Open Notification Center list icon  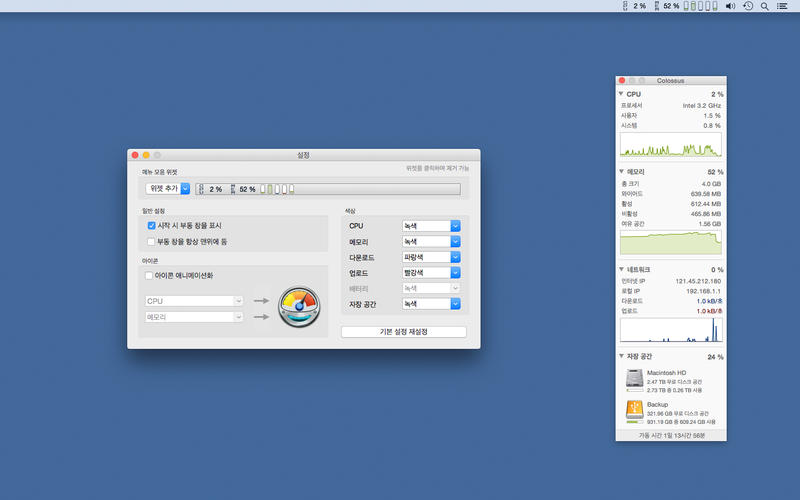(x=783, y=6)
